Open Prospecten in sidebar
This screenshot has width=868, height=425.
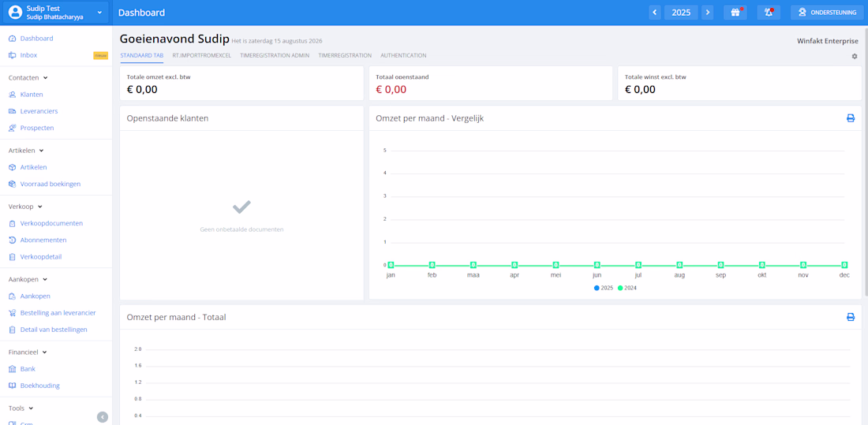37,127
